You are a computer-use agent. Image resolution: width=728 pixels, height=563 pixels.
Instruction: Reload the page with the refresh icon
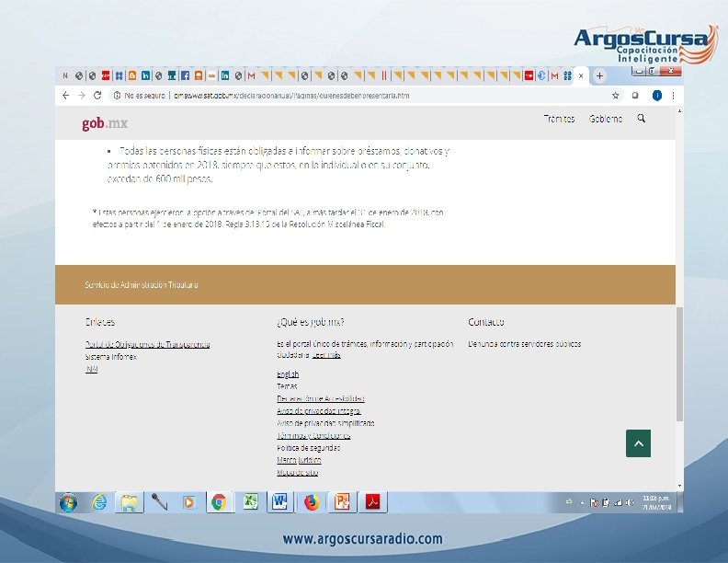[97, 96]
